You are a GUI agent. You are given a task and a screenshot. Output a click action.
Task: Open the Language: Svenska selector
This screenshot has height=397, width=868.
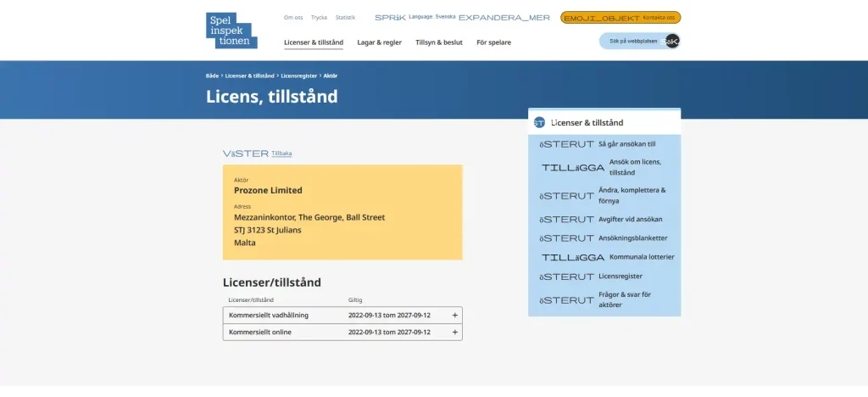coord(432,17)
